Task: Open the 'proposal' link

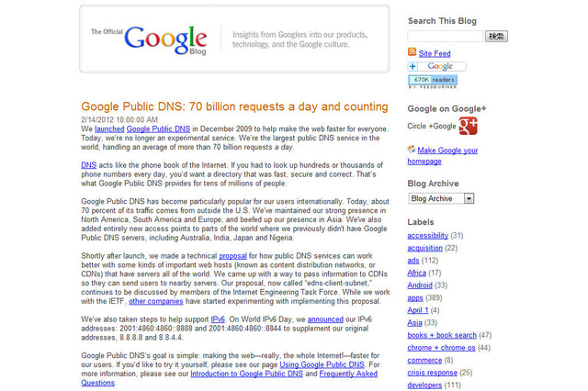Action: [232, 256]
